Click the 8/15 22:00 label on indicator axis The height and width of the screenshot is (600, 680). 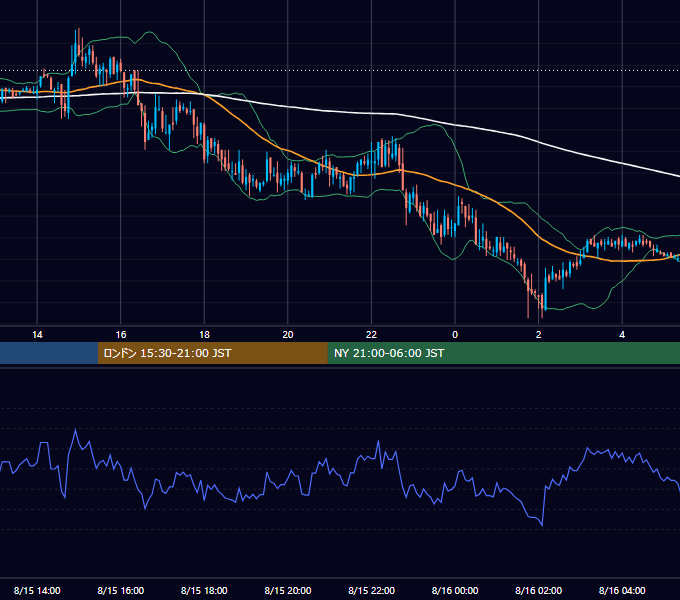point(371,590)
